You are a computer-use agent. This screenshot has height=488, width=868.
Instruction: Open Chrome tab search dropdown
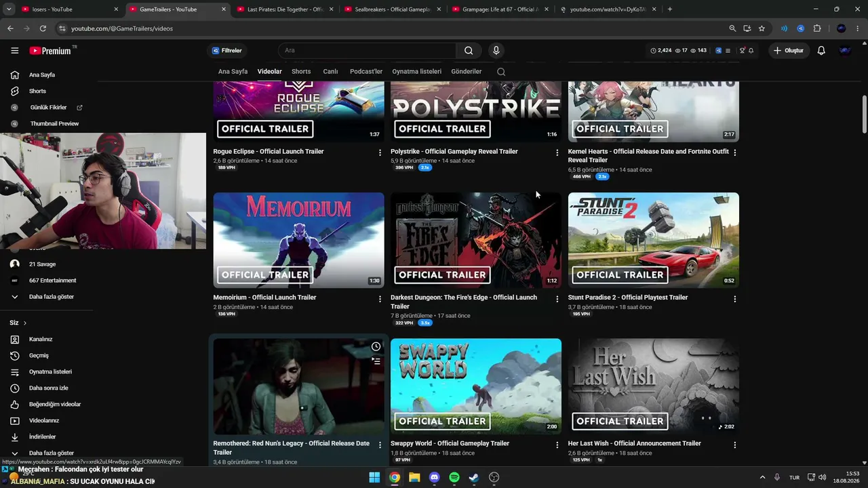pos(9,9)
